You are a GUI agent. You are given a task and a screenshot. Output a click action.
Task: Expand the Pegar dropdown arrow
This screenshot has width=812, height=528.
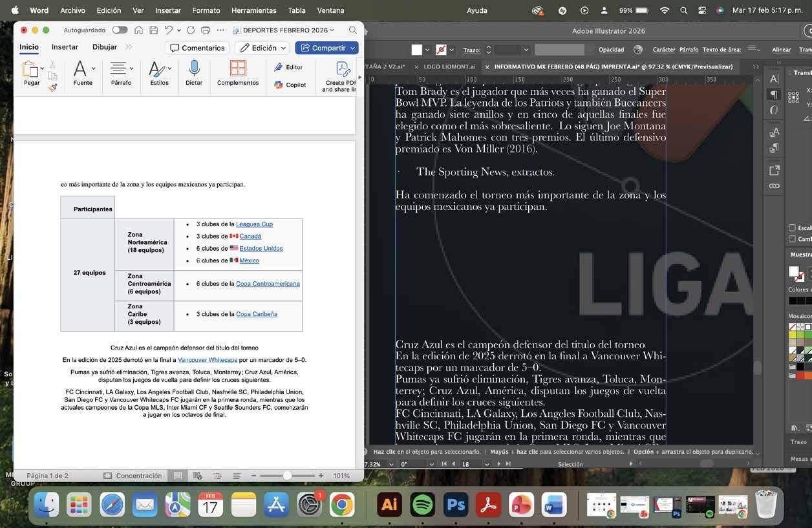pos(42,68)
